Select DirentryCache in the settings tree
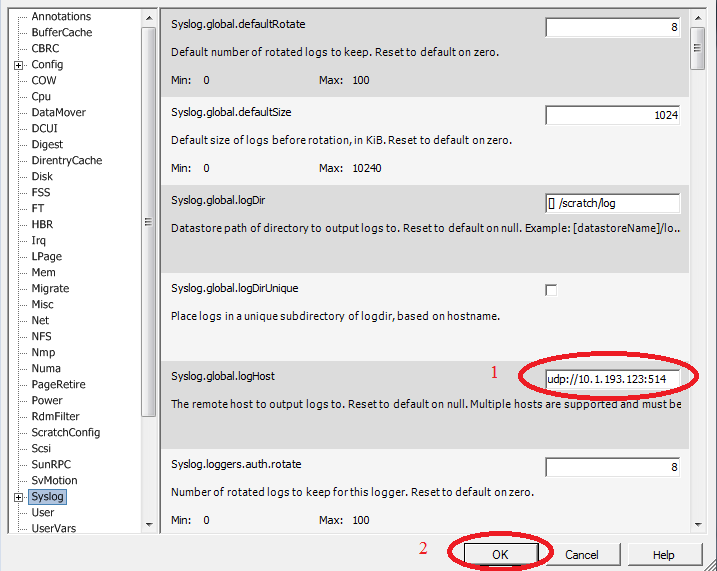Viewport: 717px width, 571px height. (67, 160)
